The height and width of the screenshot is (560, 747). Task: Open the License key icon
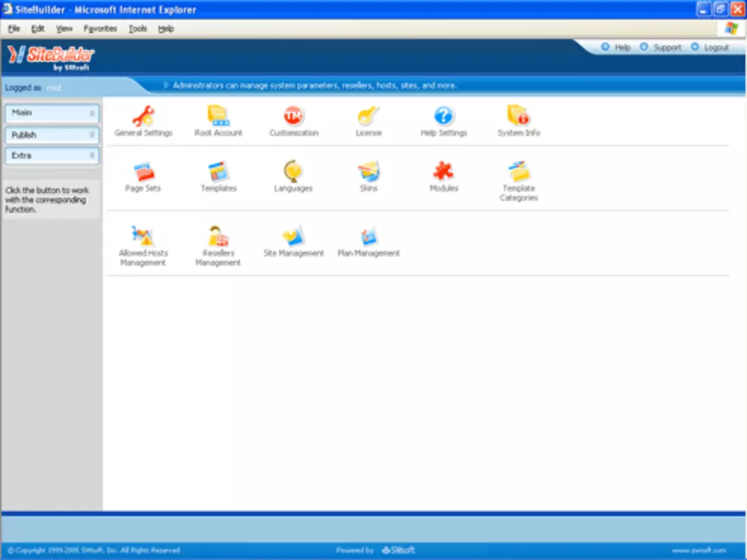coord(368,115)
